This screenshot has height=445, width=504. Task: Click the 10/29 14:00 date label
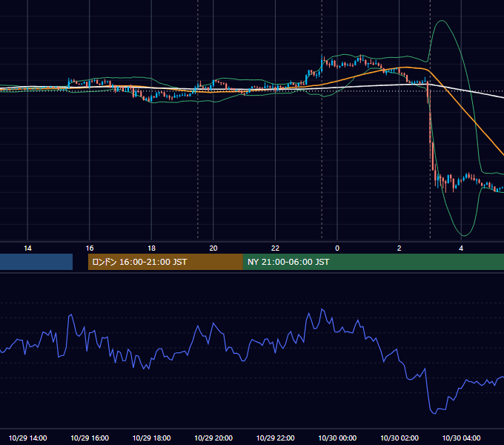[x=27, y=438]
